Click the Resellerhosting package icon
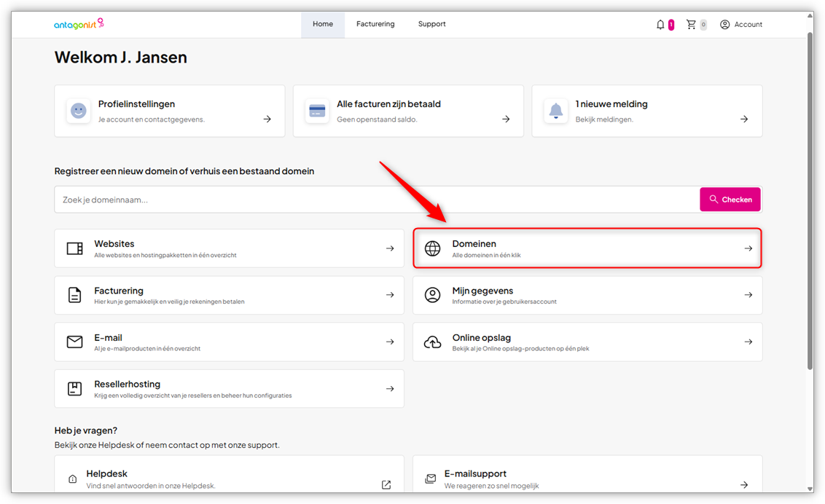825x504 pixels. (74, 388)
